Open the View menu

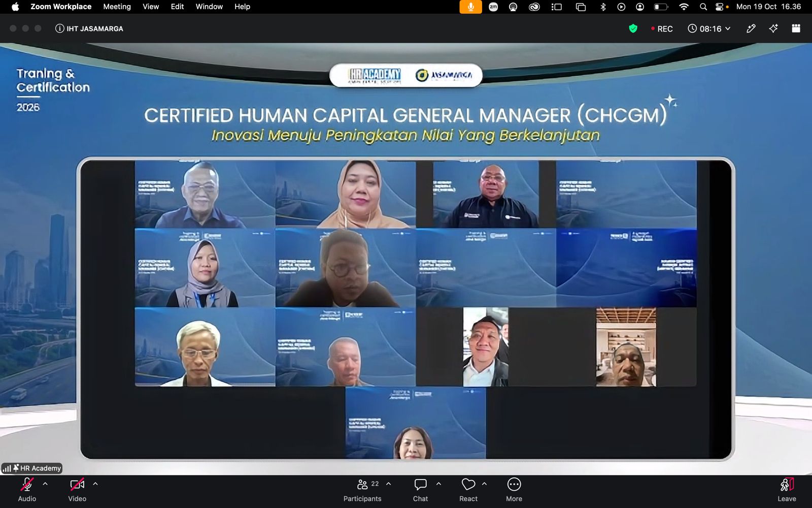coord(151,7)
